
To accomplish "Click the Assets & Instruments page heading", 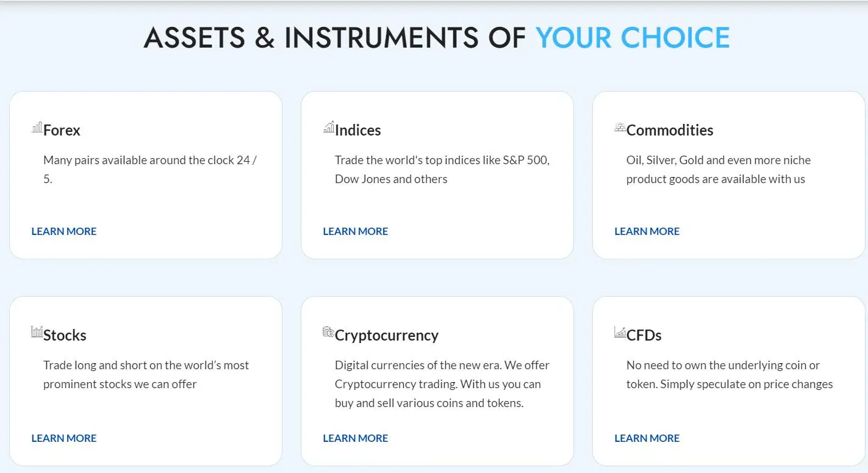I will tap(437, 37).
